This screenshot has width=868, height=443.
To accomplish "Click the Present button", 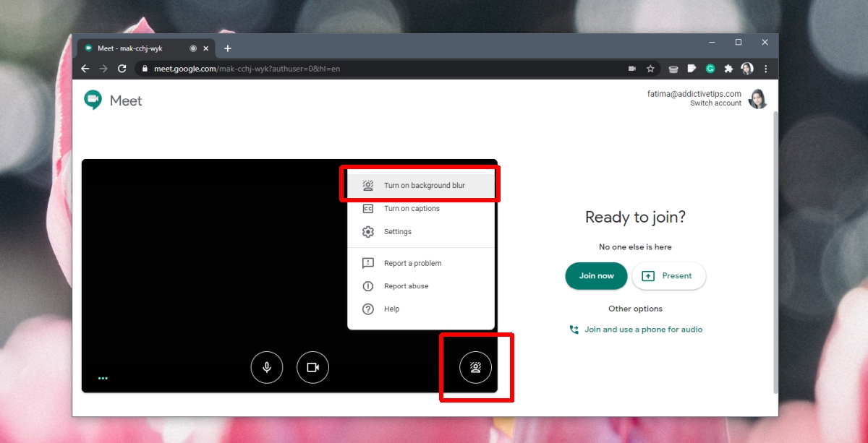I will pos(668,276).
